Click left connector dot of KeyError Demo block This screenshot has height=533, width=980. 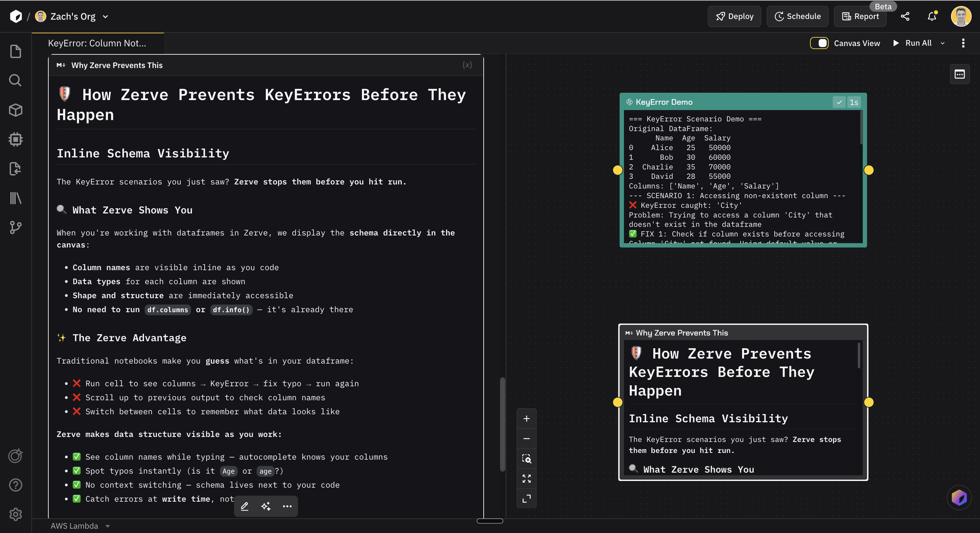click(618, 170)
